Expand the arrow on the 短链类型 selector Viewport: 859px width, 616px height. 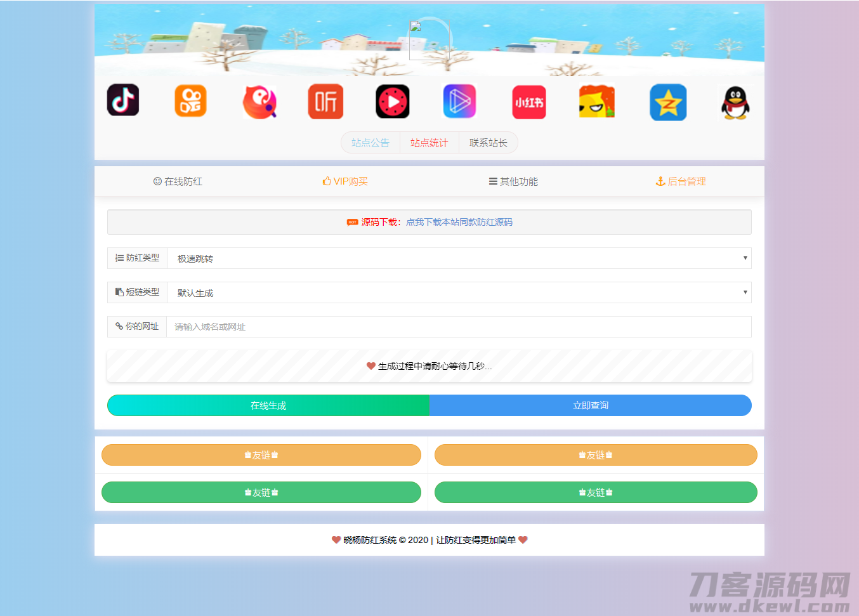coord(745,292)
